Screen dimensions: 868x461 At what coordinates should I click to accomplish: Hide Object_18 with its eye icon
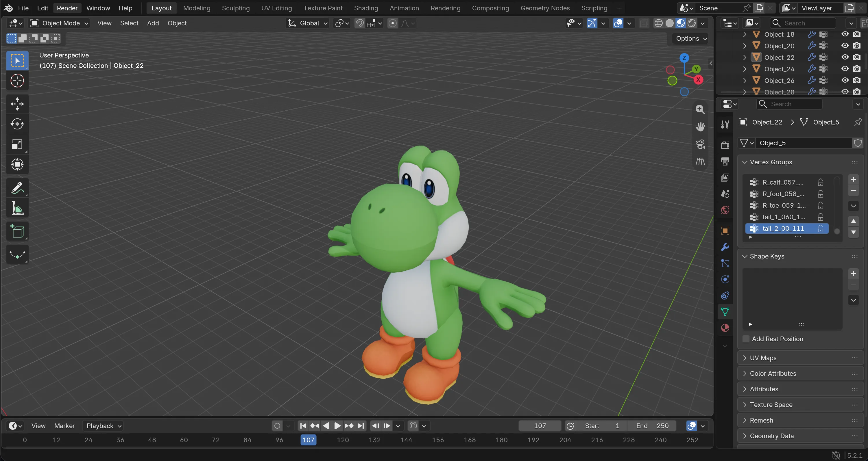(845, 34)
